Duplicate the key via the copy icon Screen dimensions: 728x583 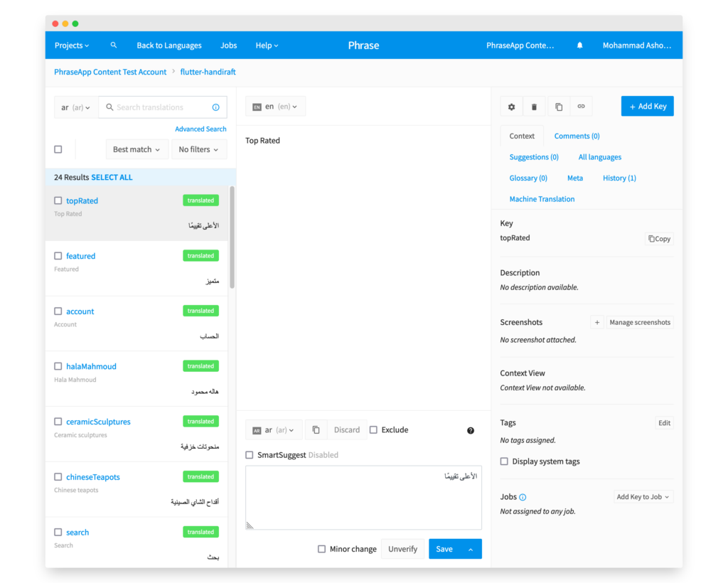pyautogui.click(x=559, y=106)
